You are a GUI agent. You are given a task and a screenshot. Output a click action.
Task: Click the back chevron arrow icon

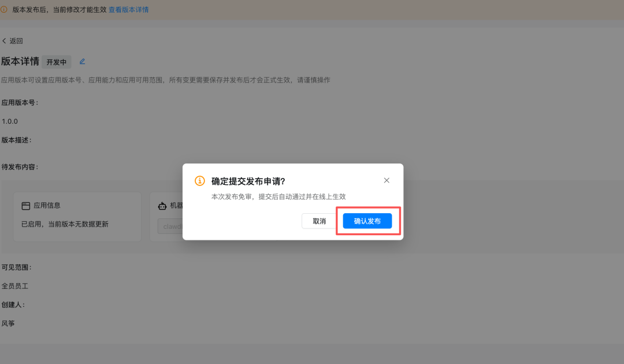click(x=4, y=40)
